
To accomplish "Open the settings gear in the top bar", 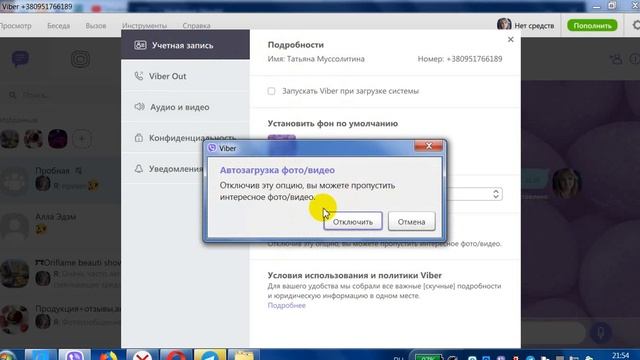I will tap(636, 25).
